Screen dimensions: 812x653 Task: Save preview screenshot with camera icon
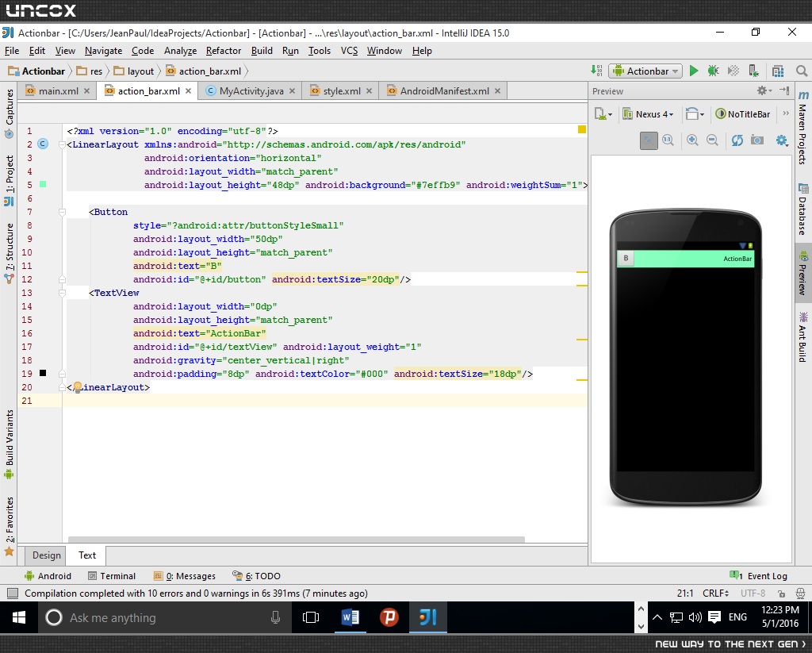point(757,140)
